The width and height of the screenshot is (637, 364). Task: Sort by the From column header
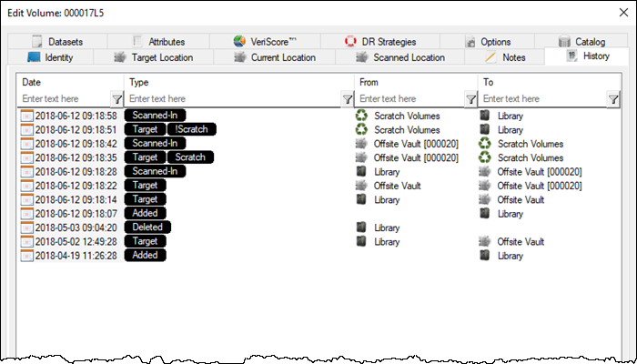(416, 82)
